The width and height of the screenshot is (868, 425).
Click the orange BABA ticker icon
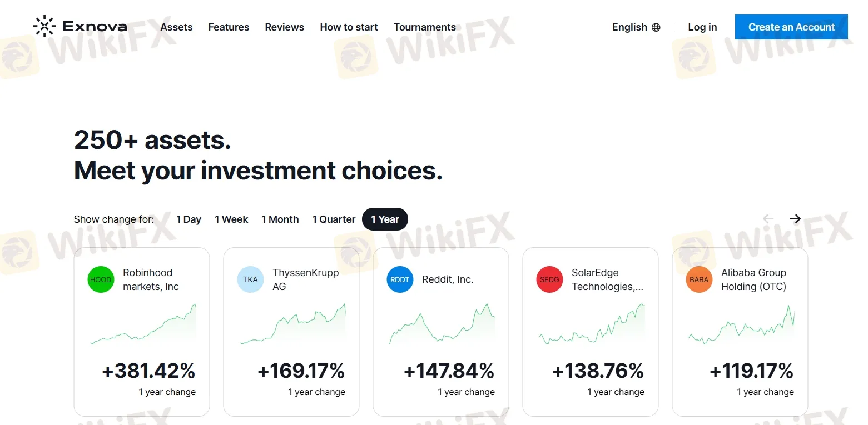[x=699, y=279]
